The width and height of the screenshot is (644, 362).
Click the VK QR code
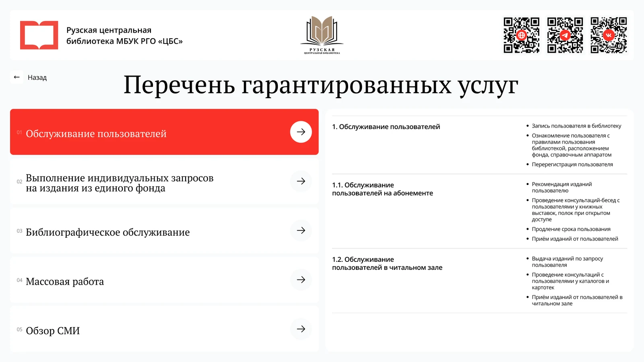(609, 35)
